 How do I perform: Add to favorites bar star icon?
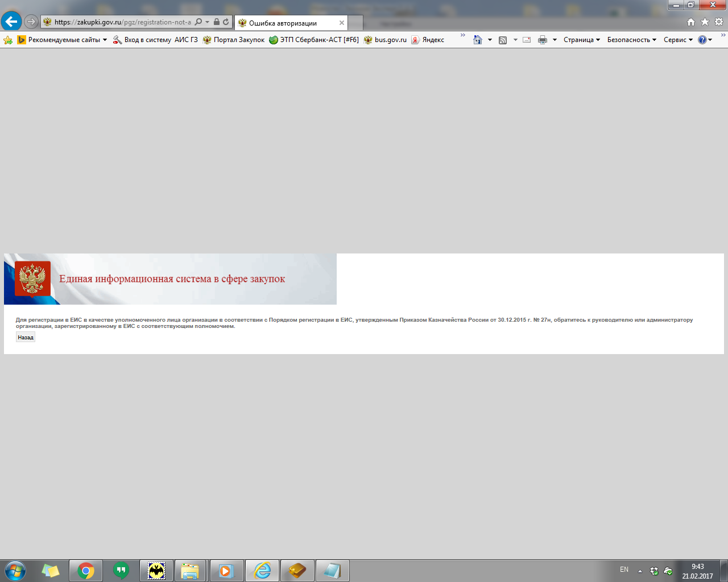pyautogui.click(x=8, y=40)
